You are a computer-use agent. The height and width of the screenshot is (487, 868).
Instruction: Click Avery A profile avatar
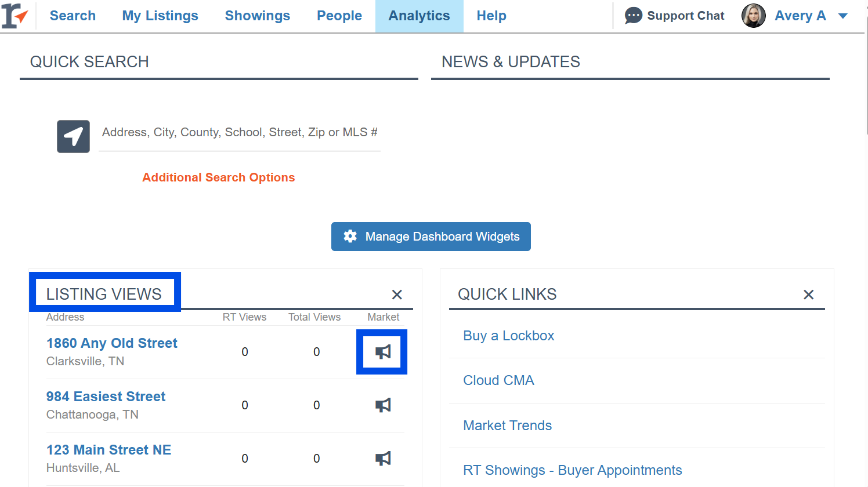pos(753,16)
